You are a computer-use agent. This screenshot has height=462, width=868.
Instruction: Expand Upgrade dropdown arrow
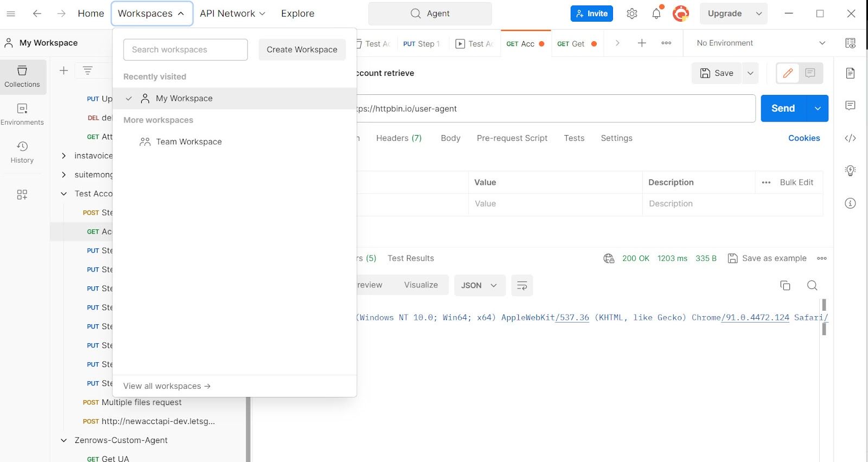759,14
